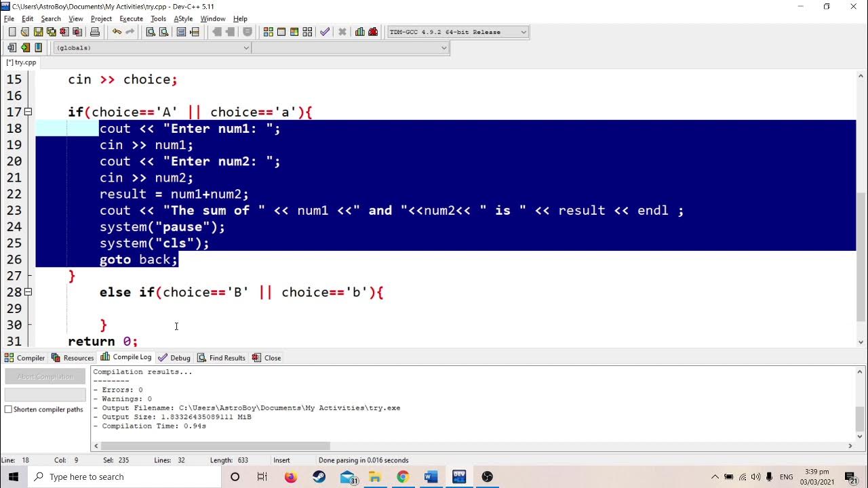Create a new source file via toolbar icon
Viewport: 868px width, 488px height.
tap(12, 32)
